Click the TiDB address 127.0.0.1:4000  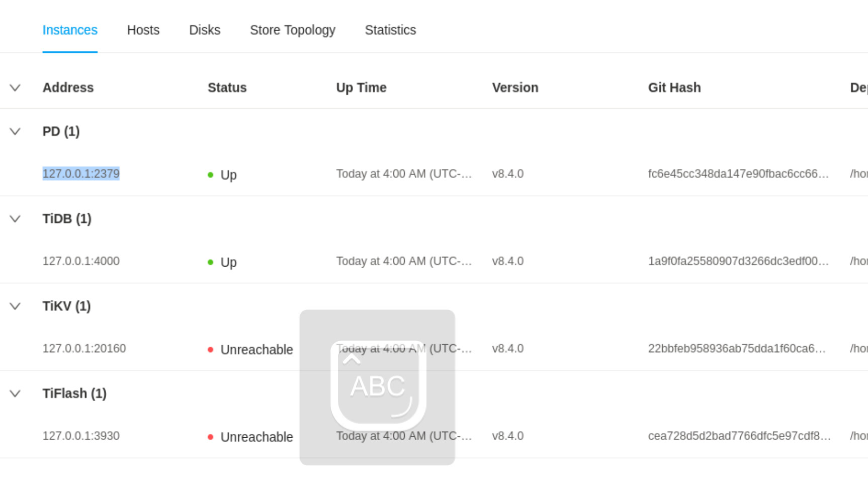click(x=81, y=261)
